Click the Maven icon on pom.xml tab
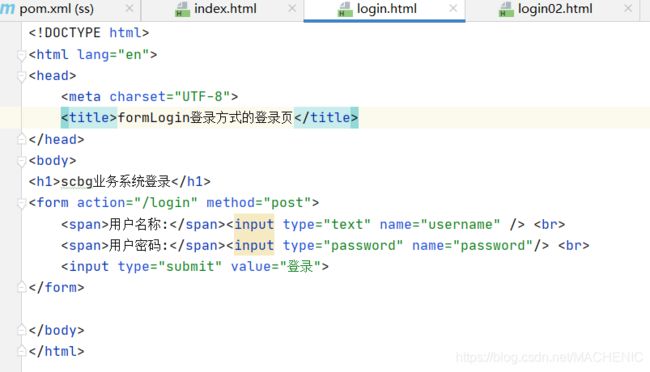 pyautogui.click(x=7, y=9)
